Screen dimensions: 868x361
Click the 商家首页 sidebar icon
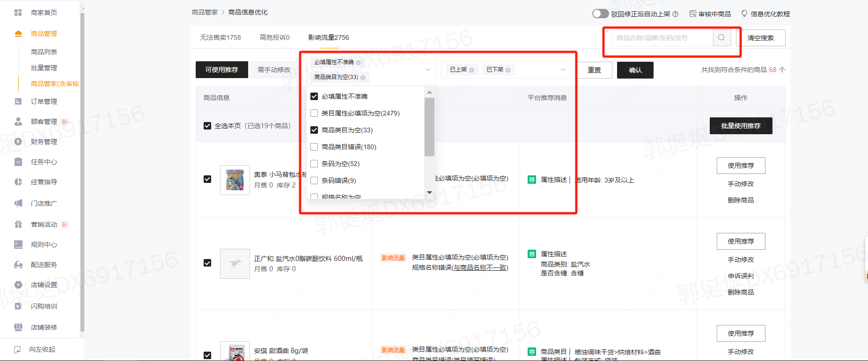point(18,13)
